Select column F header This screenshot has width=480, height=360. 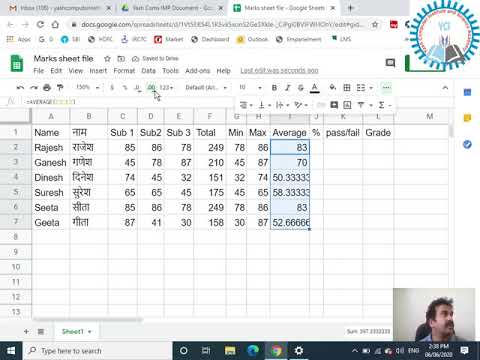210,116
